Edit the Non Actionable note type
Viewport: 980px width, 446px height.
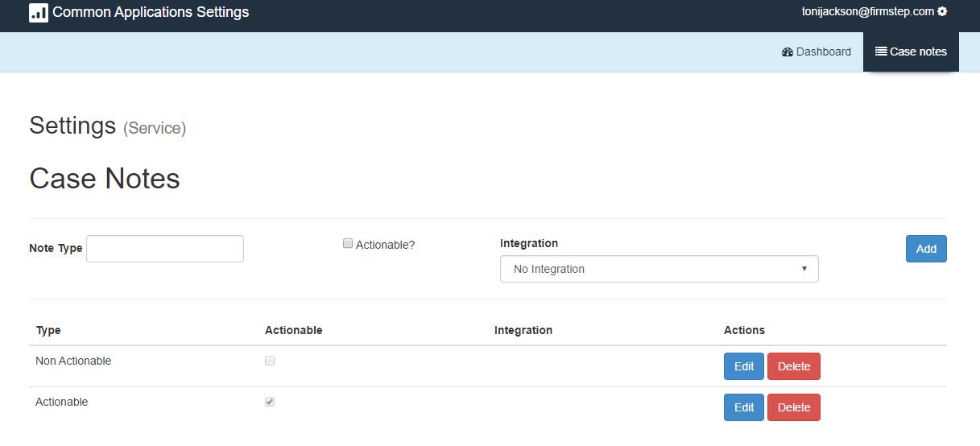click(x=744, y=366)
